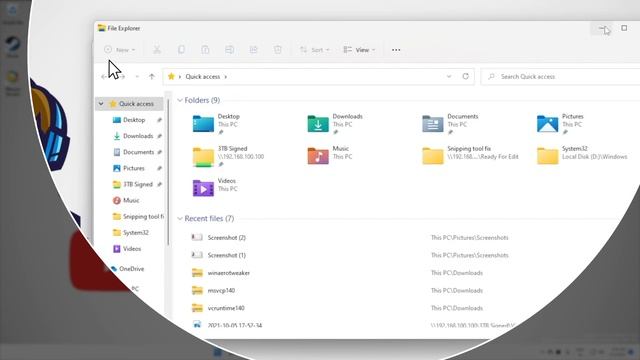Open the System32 folder tile
640x360 pixels.
(x=582, y=156)
